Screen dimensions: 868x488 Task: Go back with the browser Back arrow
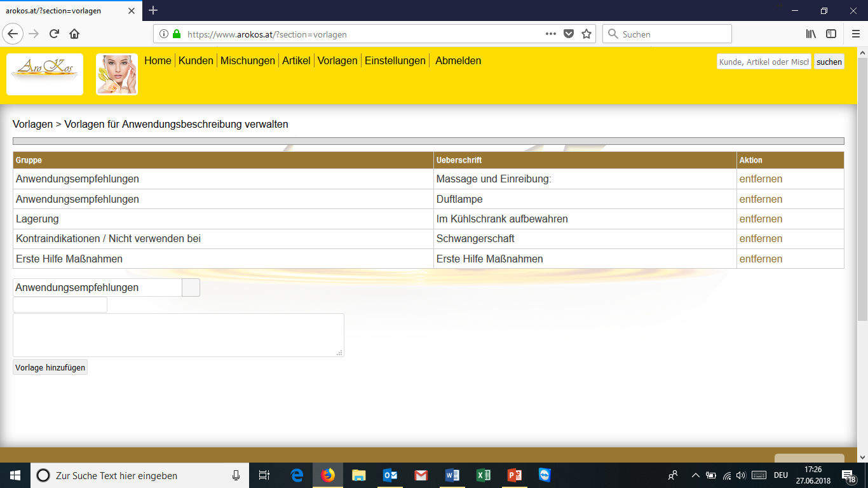coord(13,34)
